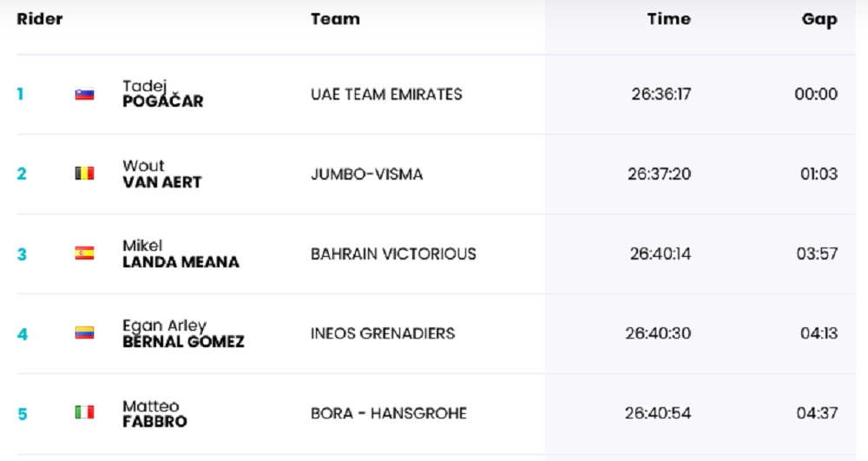The image size is (868, 461).
Task: Click the Bora - Hansgrohe team name
Action: click(x=388, y=413)
